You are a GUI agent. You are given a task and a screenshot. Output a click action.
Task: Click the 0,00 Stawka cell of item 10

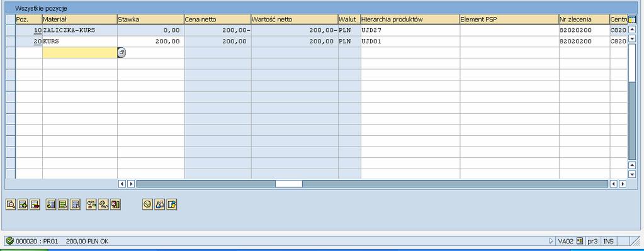150,30
